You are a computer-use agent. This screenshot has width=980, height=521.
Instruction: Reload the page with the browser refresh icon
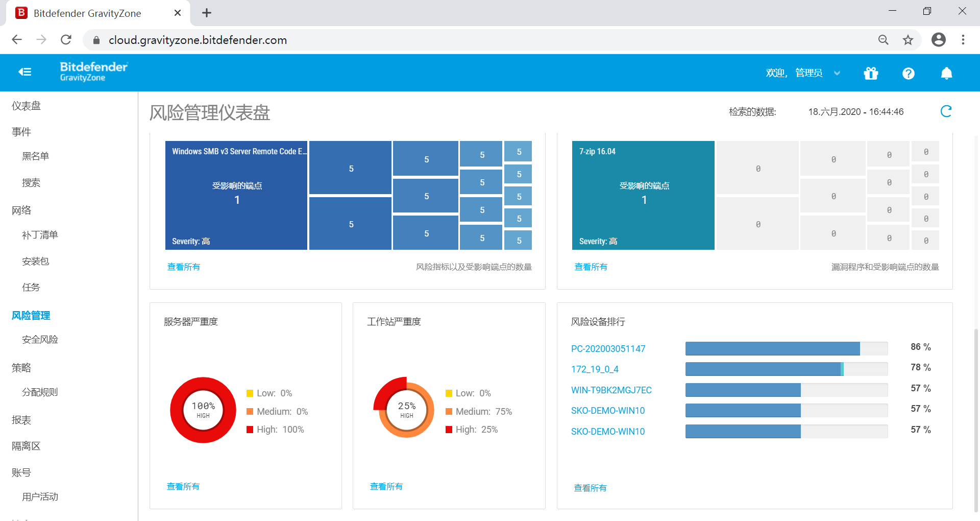(x=66, y=40)
